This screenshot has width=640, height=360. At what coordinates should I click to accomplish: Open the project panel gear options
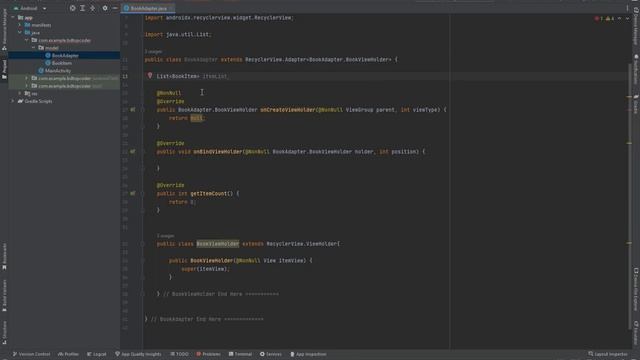click(105, 8)
